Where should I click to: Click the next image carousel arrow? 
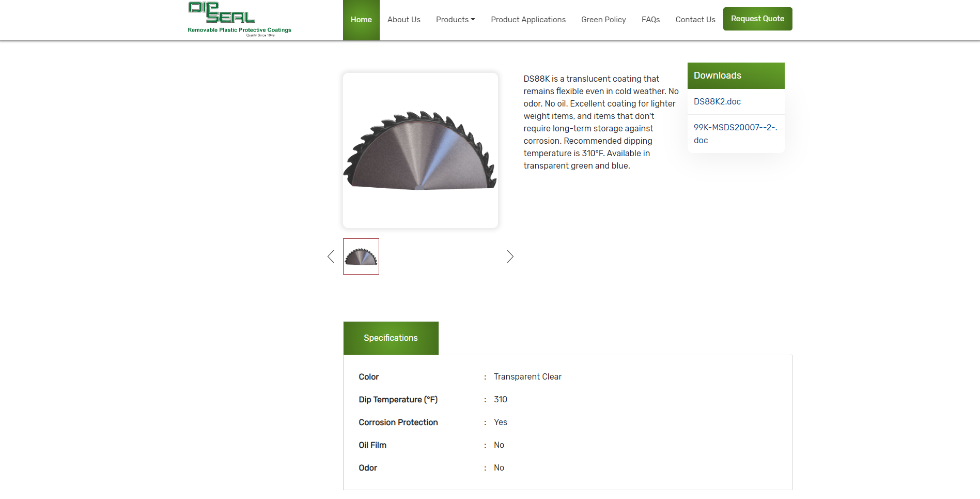pyautogui.click(x=510, y=256)
